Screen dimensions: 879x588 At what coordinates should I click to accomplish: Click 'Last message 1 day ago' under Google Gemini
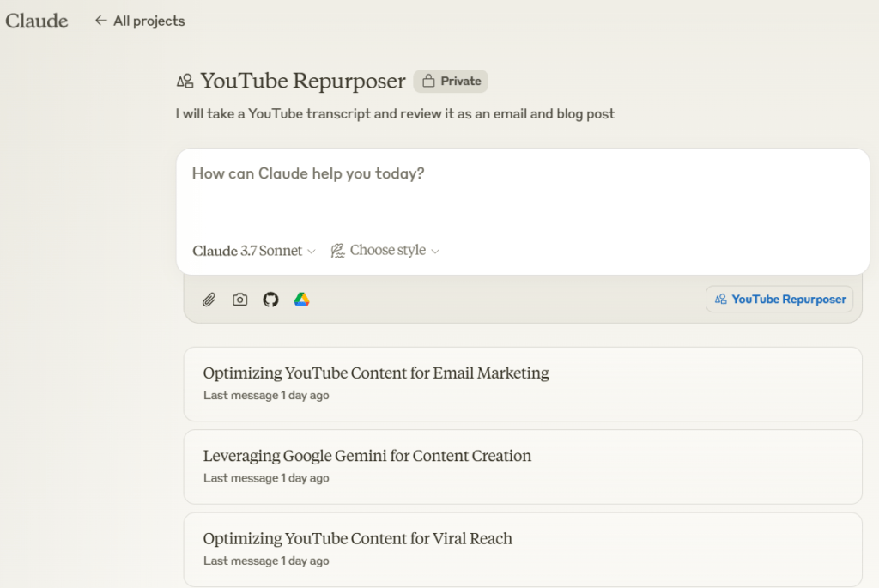point(266,478)
